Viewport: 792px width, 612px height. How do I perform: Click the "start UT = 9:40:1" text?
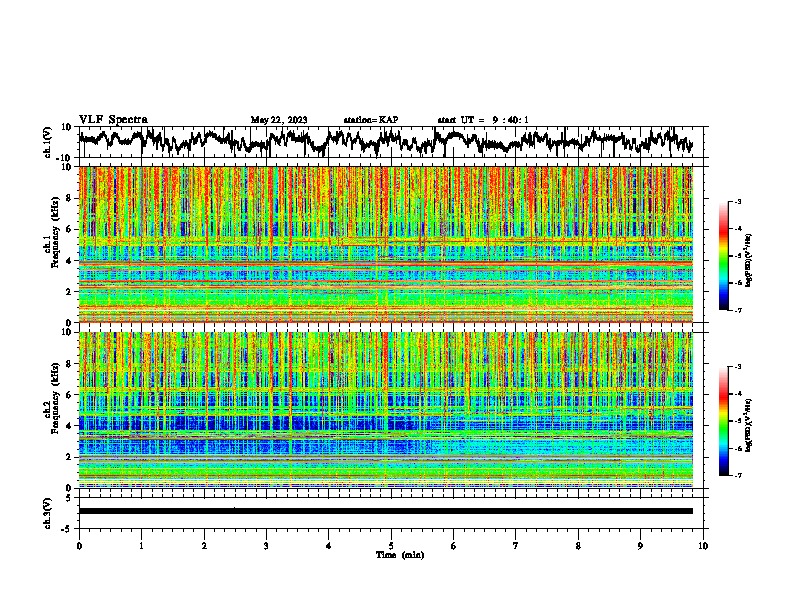point(483,120)
